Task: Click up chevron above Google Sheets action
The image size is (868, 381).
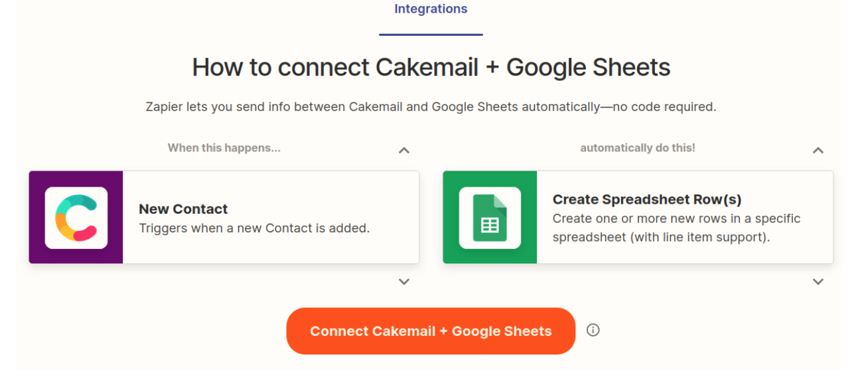Action: pyautogui.click(x=818, y=150)
